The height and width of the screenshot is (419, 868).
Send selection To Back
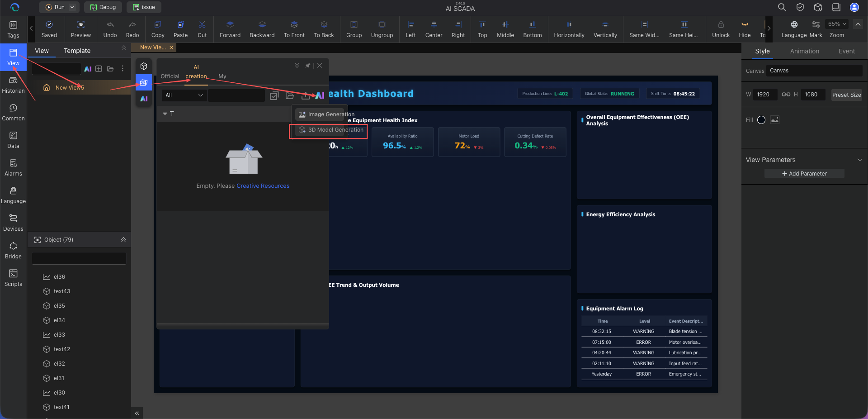324,29
